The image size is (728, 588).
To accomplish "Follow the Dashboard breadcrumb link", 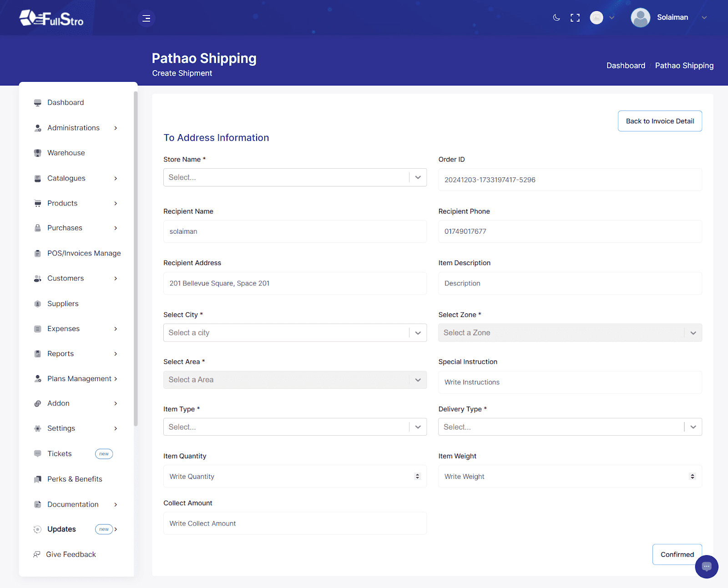I will pos(626,65).
